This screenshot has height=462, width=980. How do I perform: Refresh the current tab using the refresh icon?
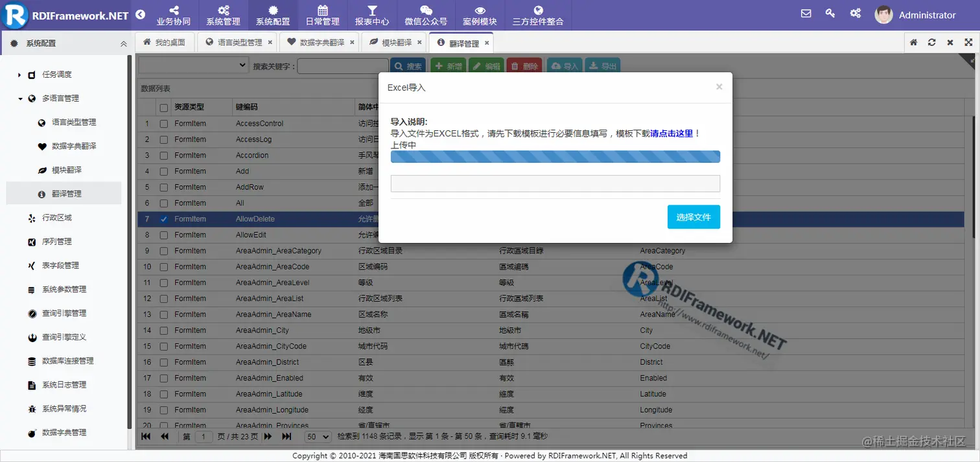931,41
